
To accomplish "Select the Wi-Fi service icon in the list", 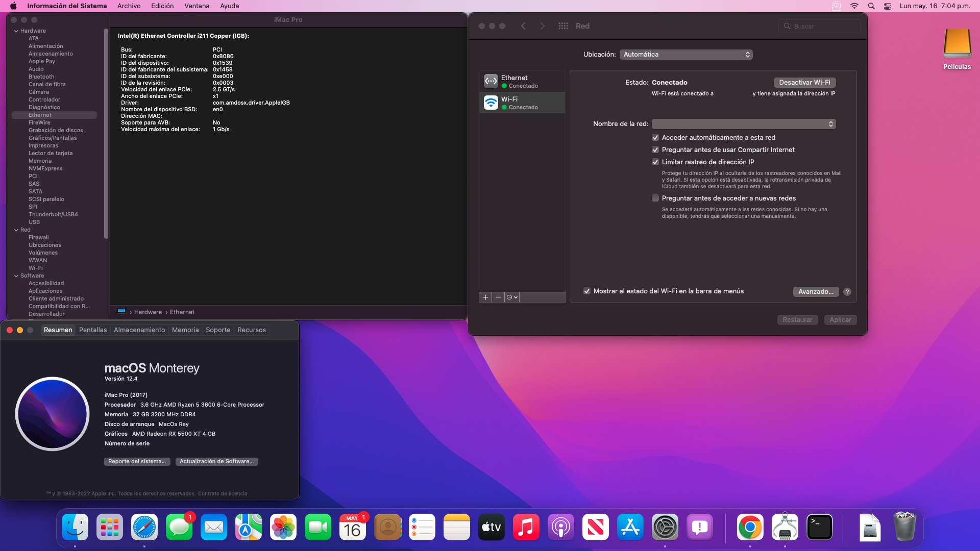I will click(x=491, y=103).
